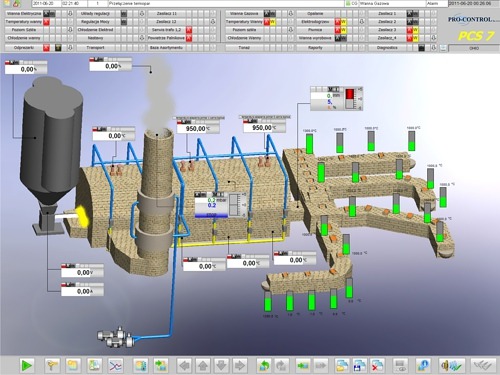Expand the arrow next to Elektrodogrzew

(362, 22)
